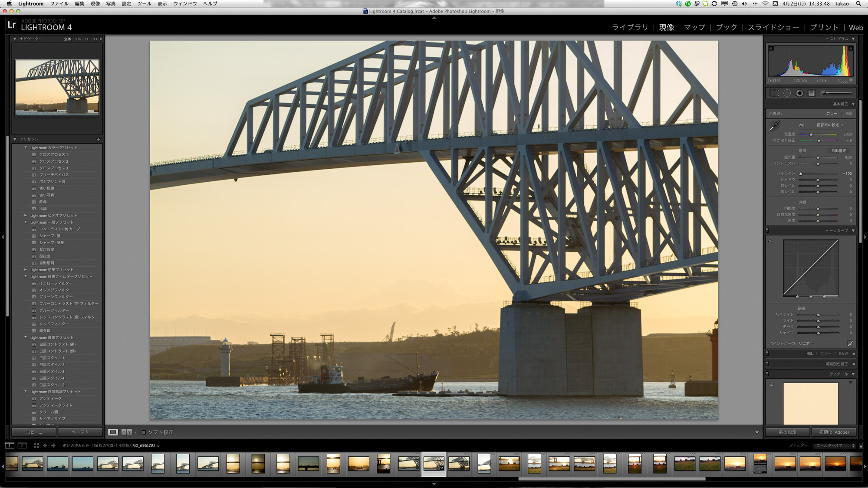Toggle the highlight clipping indicator in histogram
Screen dimensions: 868x488
851,48
